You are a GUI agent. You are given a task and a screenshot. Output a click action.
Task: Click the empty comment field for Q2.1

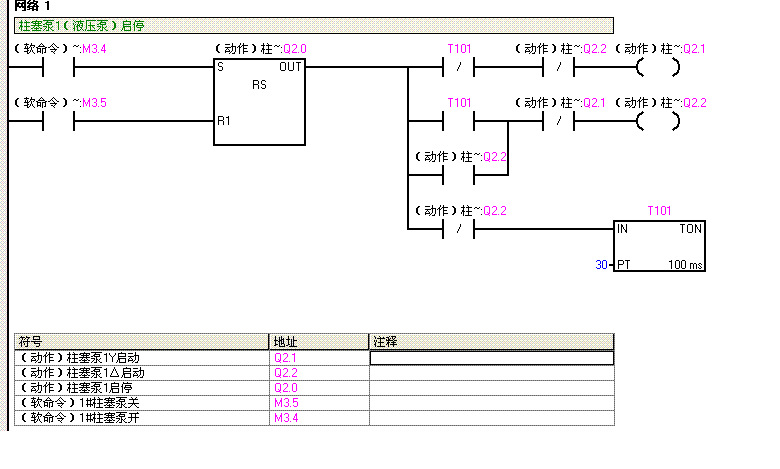coord(491,357)
